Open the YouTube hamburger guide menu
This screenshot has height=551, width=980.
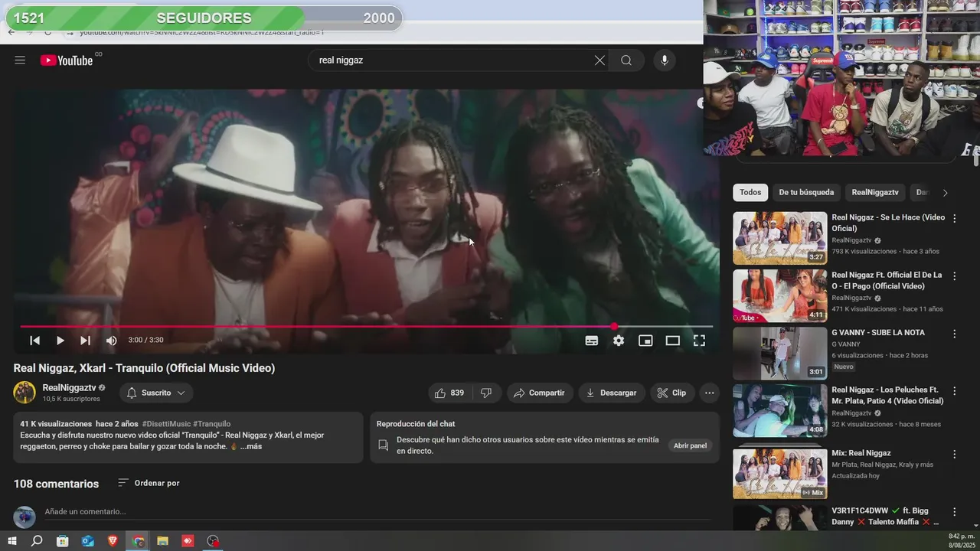(x=20, y=60)
